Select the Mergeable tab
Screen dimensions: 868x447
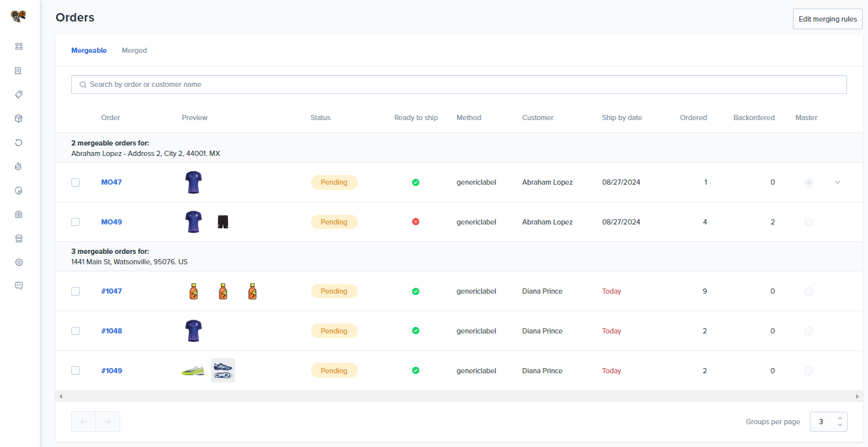(x=89, y=51)
